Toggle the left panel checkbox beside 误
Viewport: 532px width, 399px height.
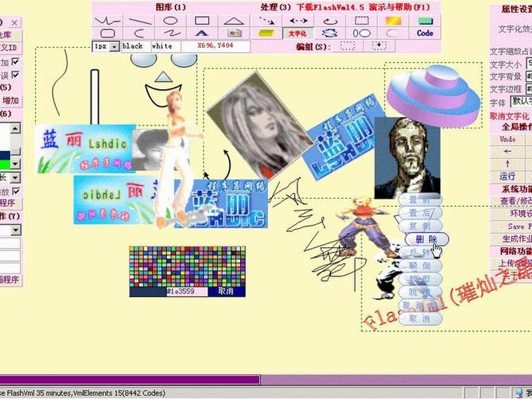(x=15, y=74)
